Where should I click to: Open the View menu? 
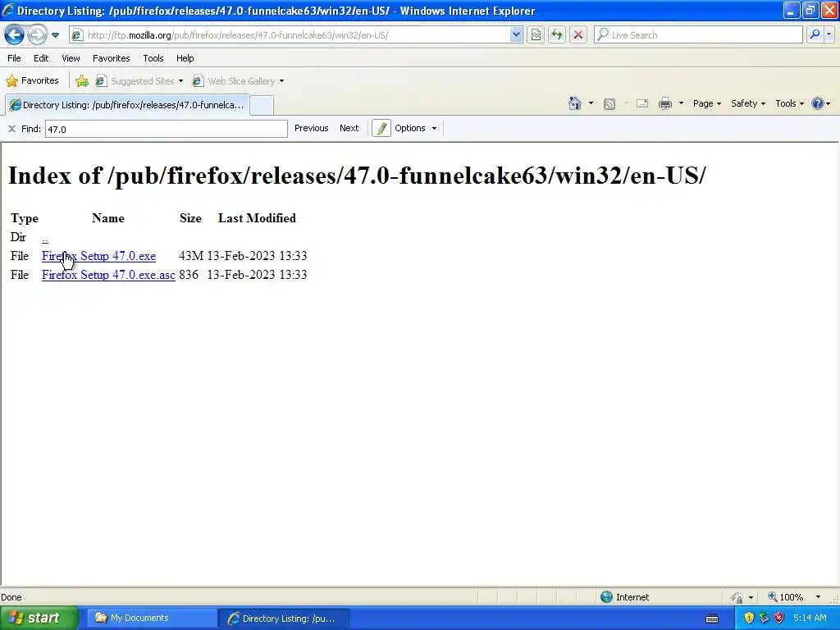coord(71,58)
